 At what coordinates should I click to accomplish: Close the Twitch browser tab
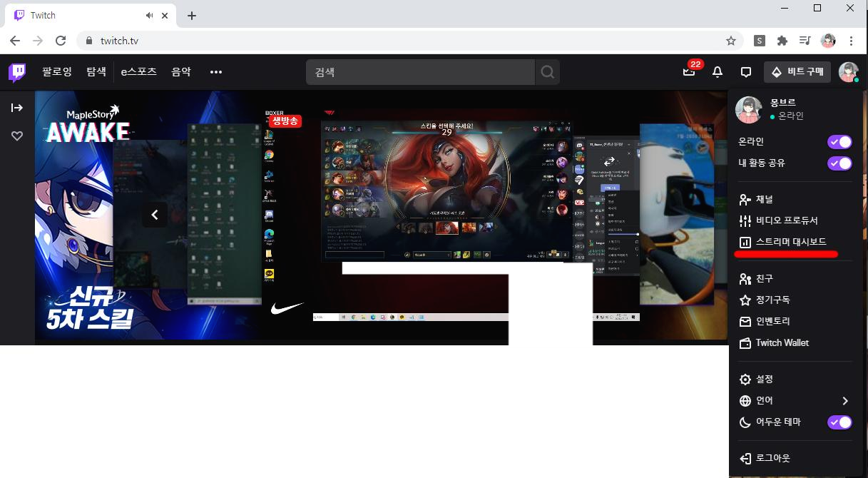166,16
